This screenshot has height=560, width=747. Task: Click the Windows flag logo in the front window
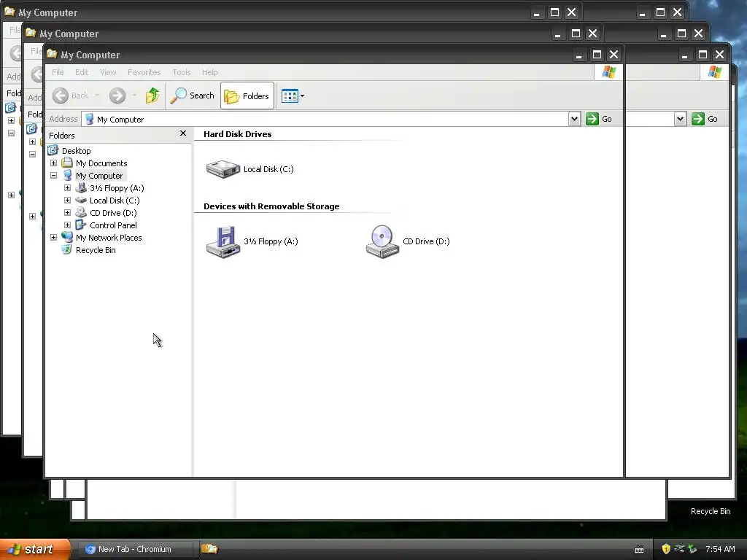(x=609, y=72)
